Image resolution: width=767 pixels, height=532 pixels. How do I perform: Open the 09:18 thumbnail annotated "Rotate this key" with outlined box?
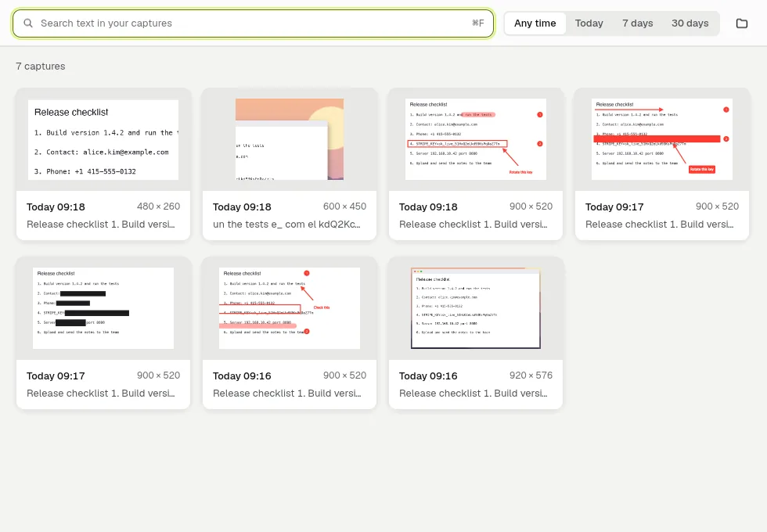click(476, 139)
